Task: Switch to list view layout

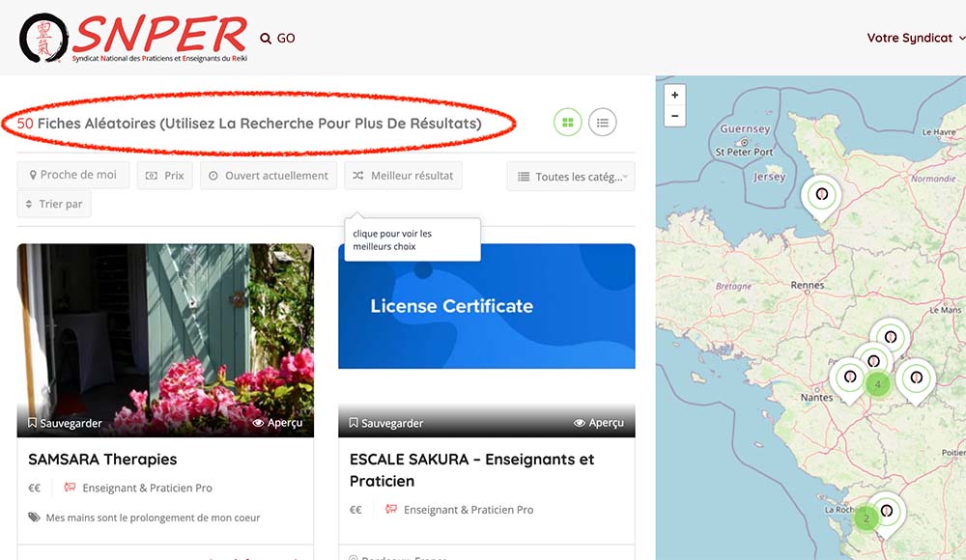Action: tap(603, 123)
